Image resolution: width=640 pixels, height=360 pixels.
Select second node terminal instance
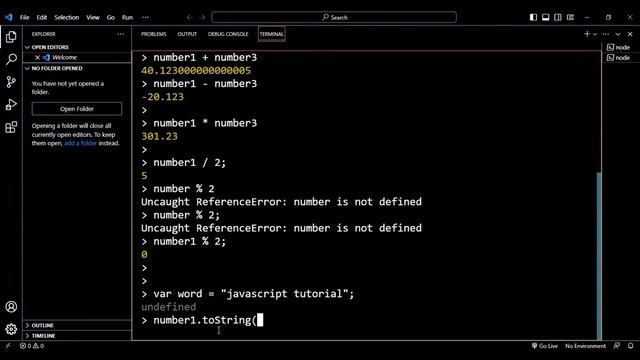618,58
